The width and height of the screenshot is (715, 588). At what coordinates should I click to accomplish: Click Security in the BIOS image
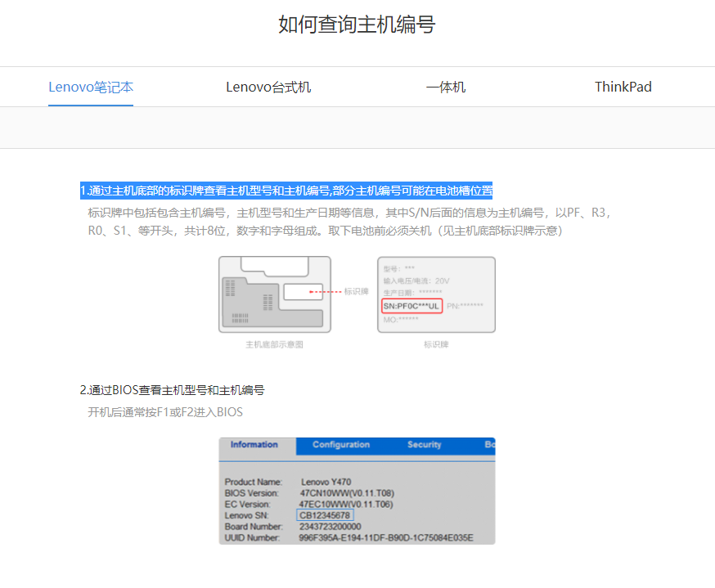pos(424,444)
